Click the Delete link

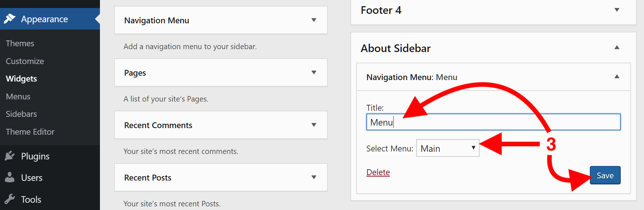click(x=378, y=172)
